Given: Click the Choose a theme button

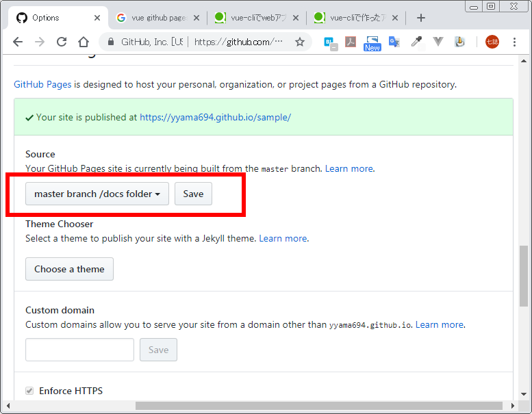Looking at the screenshot, I should coord(70,269).
